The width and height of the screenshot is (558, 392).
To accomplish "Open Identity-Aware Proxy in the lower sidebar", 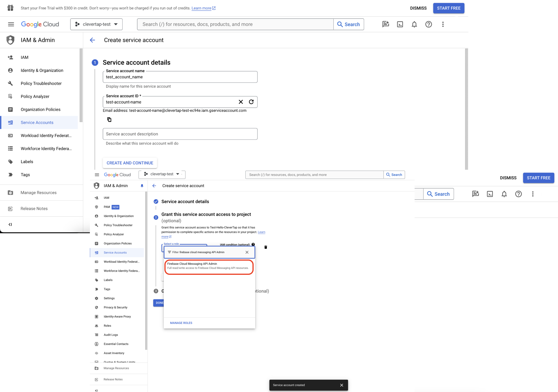I will point(117,317).
